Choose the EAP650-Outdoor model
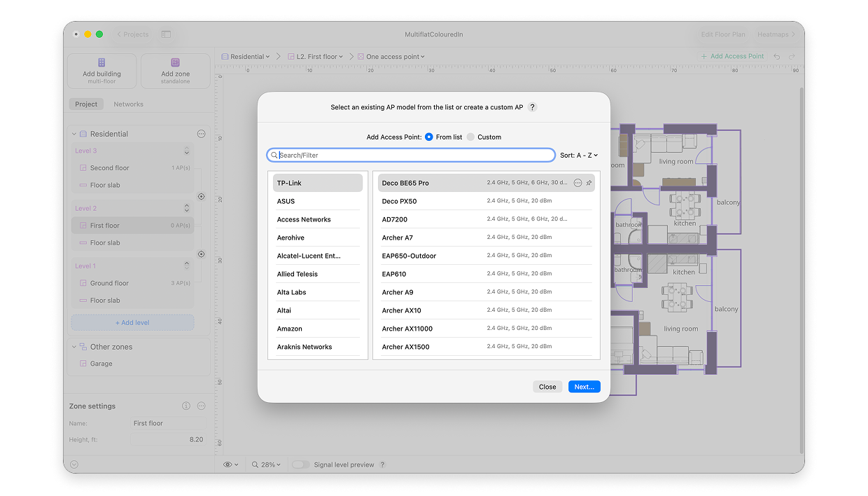This screenshot has width=868, height=496. [486, 256]
